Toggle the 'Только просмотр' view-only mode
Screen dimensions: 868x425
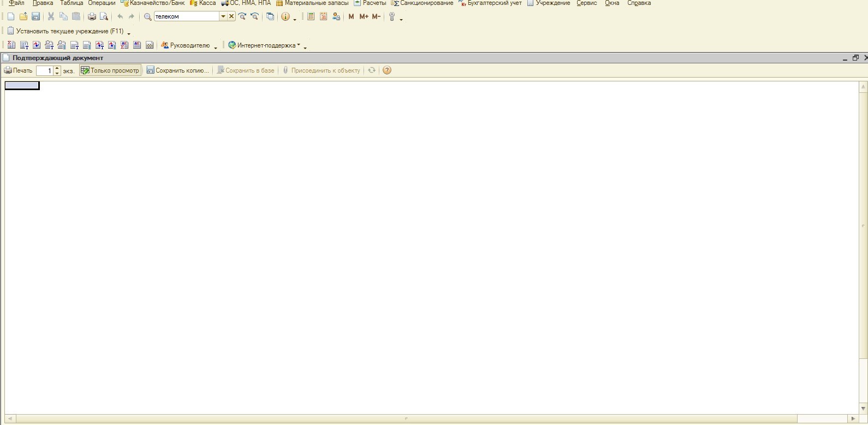pyautogui.click(x=110, y=70)
